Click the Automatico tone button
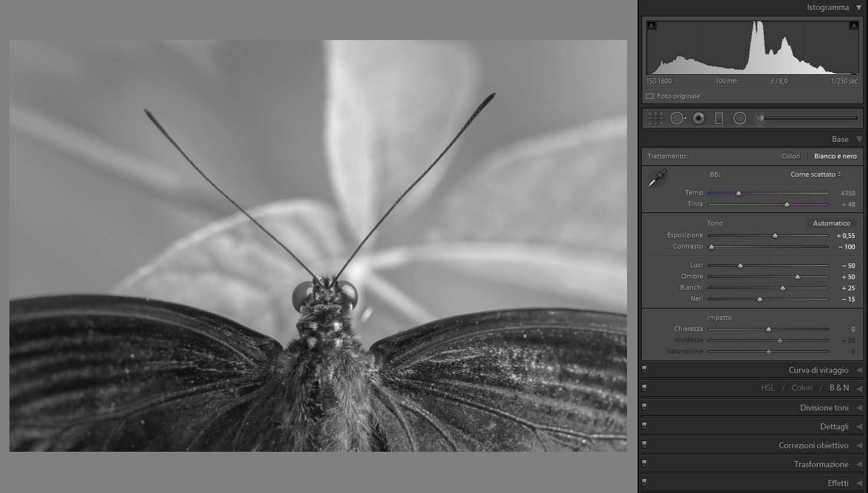 coord(831,223)
